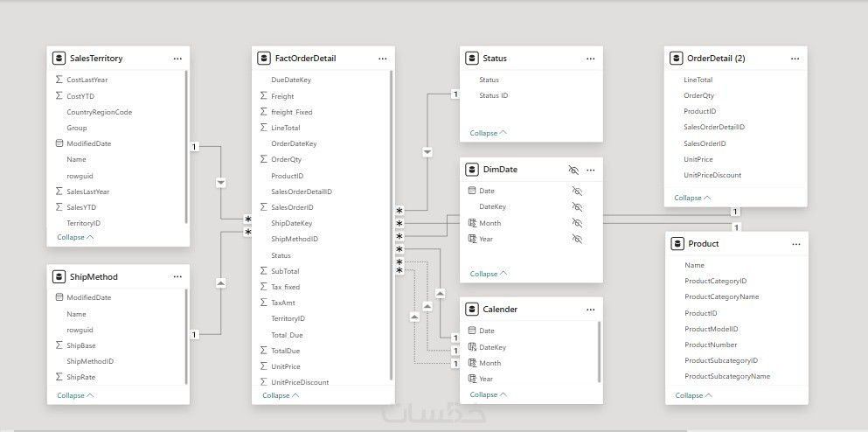Click the Status table ellipsis icon
This screenshot has height=432, width=868.
tap(590, 59)
